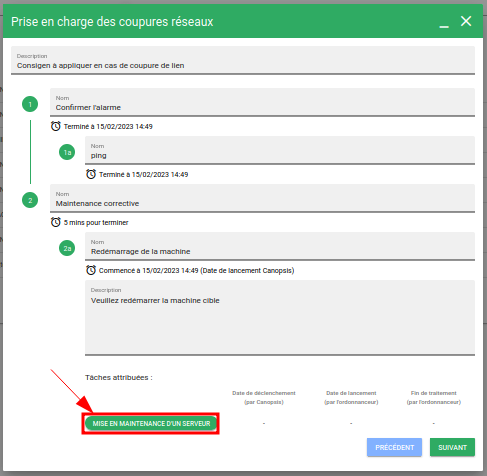Screen dimensions: 487x476
Task: Click 'Date de déclenchement' column header
Action: (264, 397)
